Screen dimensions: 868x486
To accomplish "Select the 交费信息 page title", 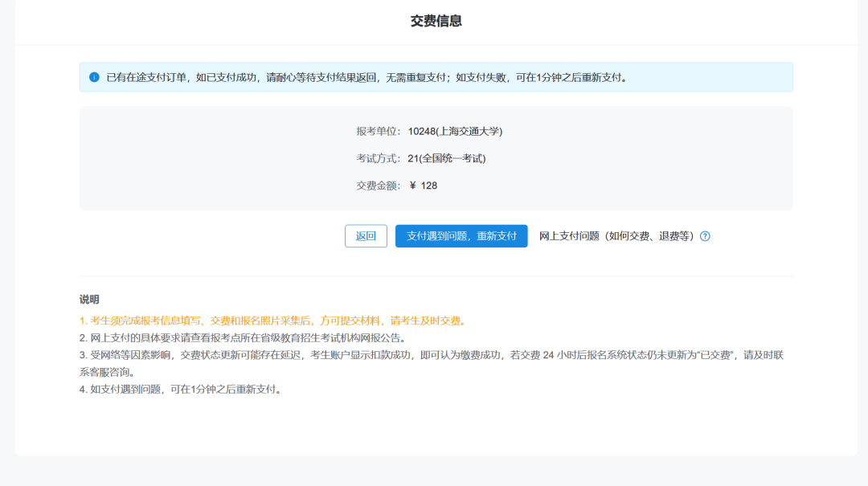I will tap(436, 21).
